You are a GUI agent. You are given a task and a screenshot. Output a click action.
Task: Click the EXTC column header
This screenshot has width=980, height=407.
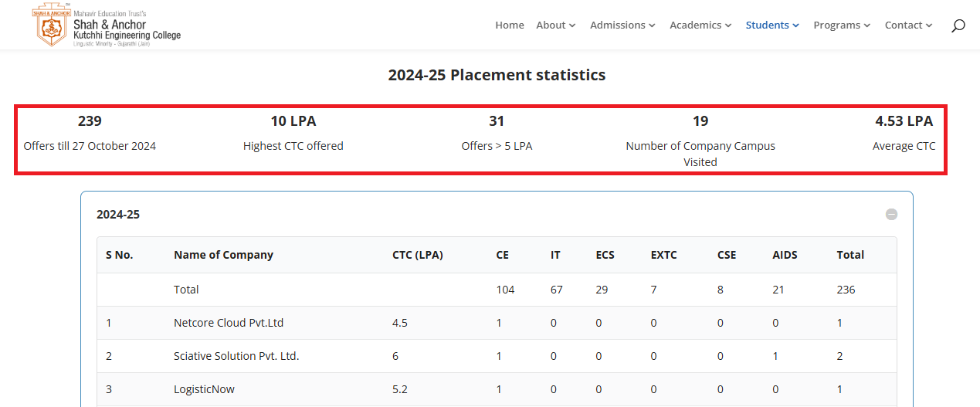[664, 255]
